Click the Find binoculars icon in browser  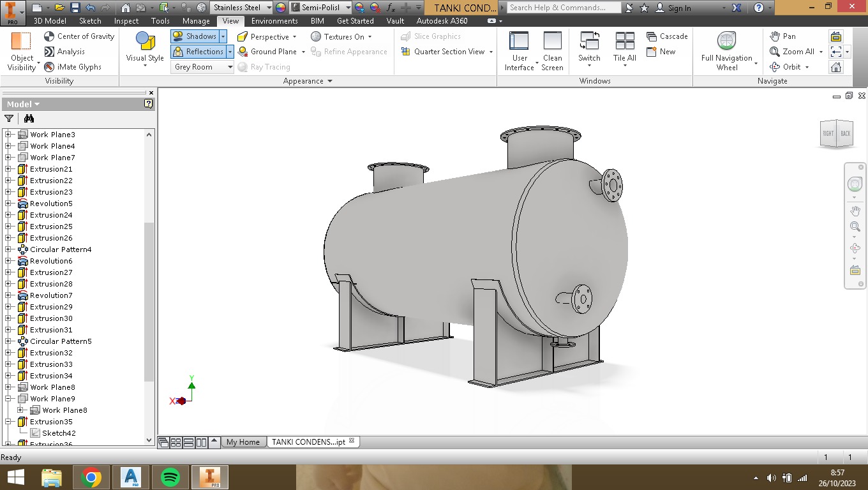tap(29, 118)
